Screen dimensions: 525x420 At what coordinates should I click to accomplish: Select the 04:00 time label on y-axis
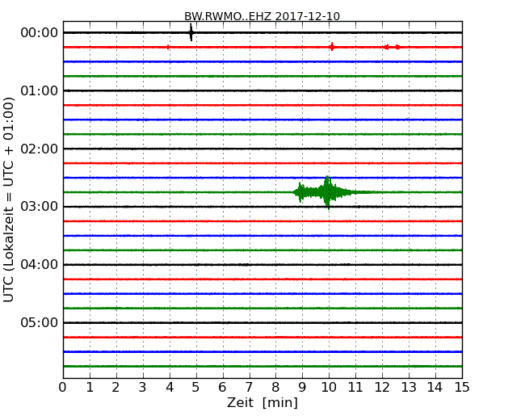pyautogui.click(x=40, y=265)
